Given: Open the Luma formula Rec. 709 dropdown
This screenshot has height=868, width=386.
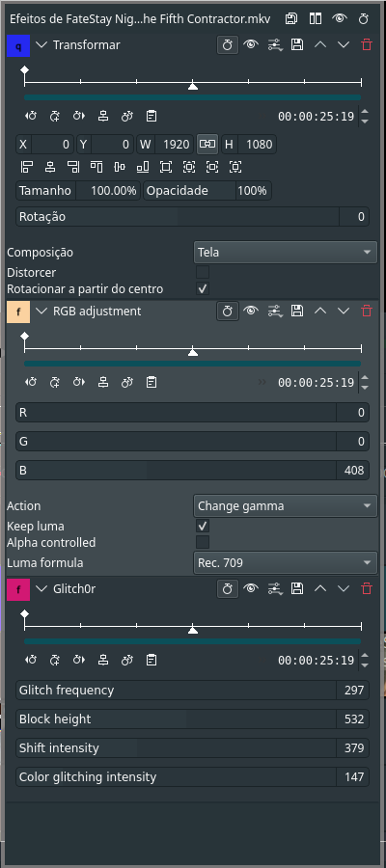Looking at the screenshot, I should (x=286, y=563).
